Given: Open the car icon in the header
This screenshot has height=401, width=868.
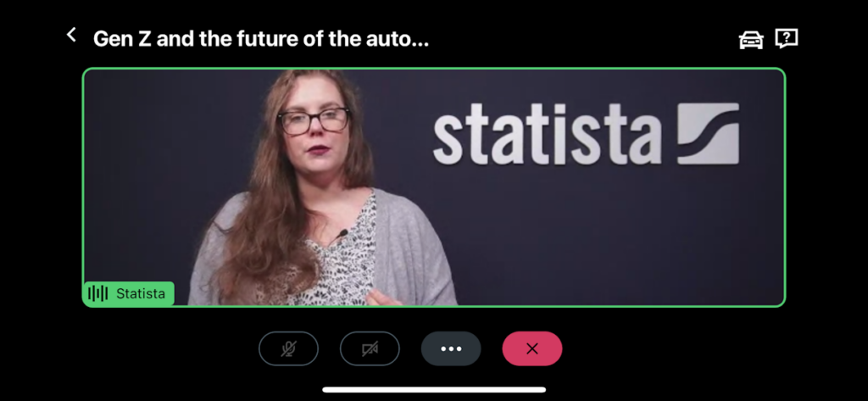Looking at the screenshot, I should click(751, 39).
